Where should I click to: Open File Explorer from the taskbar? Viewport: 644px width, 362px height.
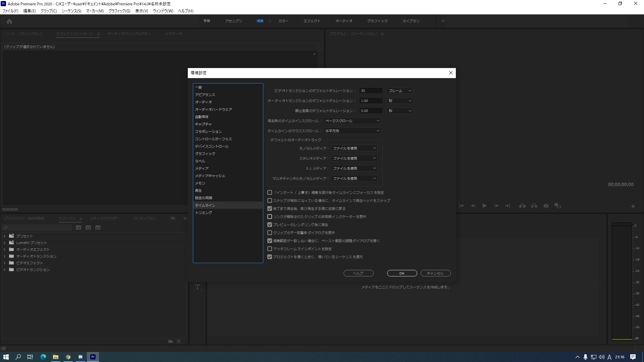click(56, 357)
